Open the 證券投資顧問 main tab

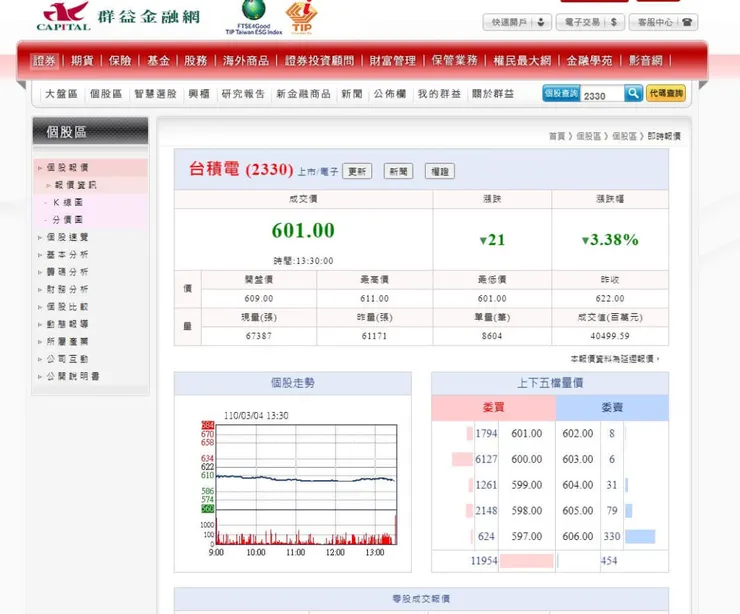pos(319,61)
